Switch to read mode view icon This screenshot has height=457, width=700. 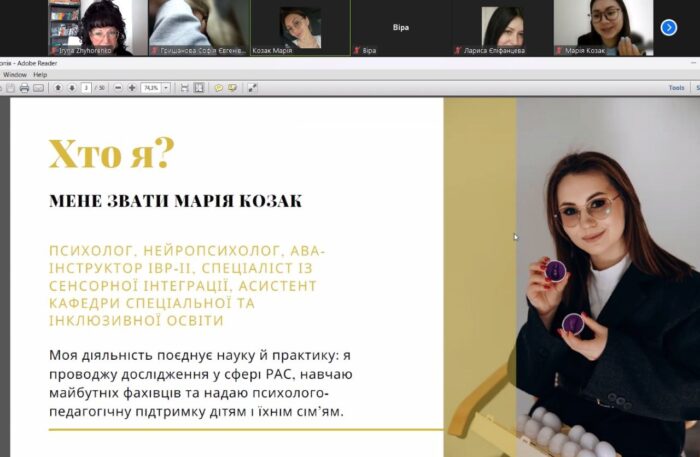(253, 88)
